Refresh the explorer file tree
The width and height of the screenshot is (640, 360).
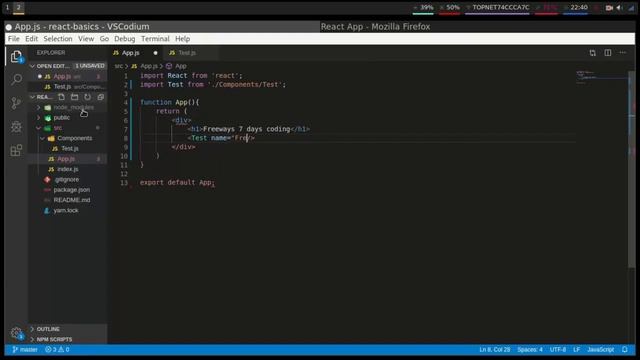(x=87, y=97)
